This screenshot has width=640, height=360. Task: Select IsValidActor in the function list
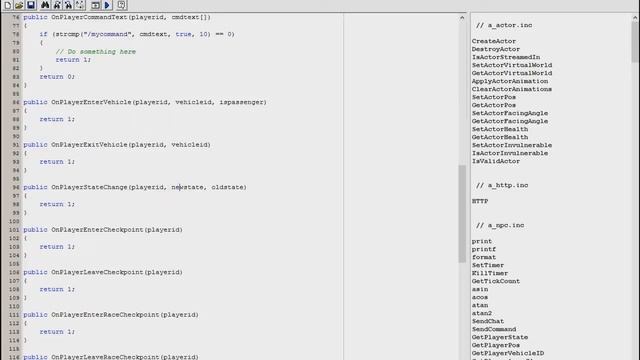(496, 161)
